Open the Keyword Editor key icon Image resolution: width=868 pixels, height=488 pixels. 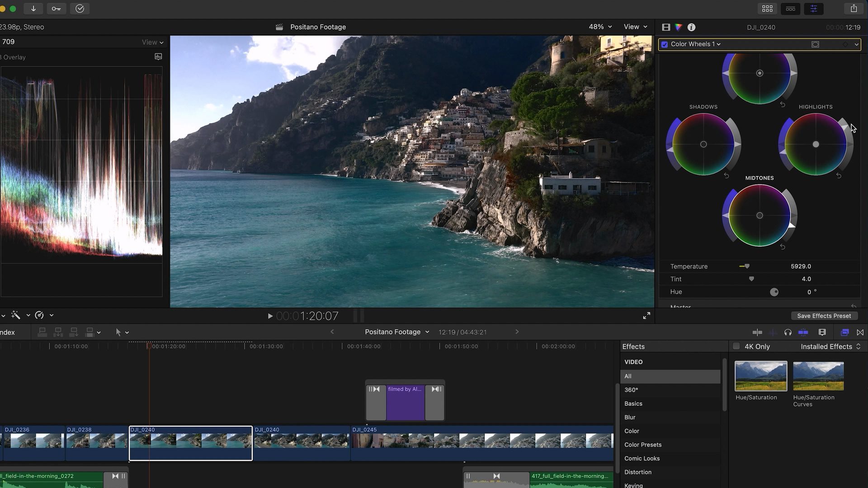pyautogui.click(x=57, y=9)
